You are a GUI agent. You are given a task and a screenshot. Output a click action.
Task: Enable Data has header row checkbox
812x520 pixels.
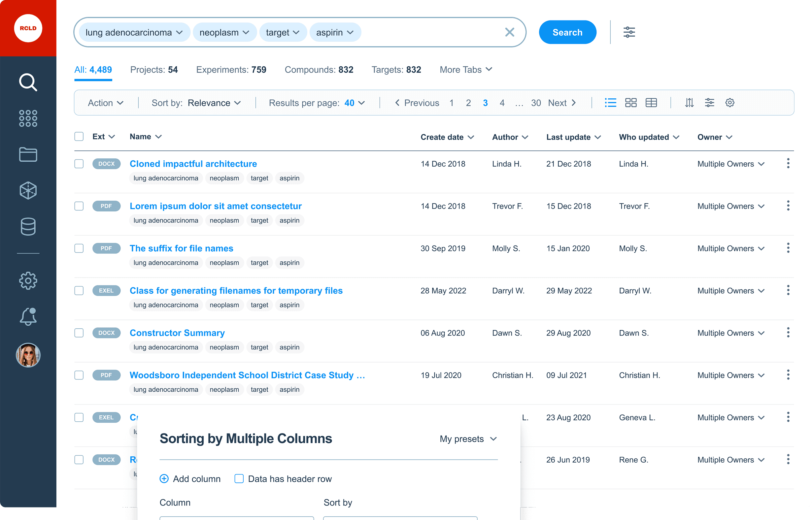(x=239, y=478)
